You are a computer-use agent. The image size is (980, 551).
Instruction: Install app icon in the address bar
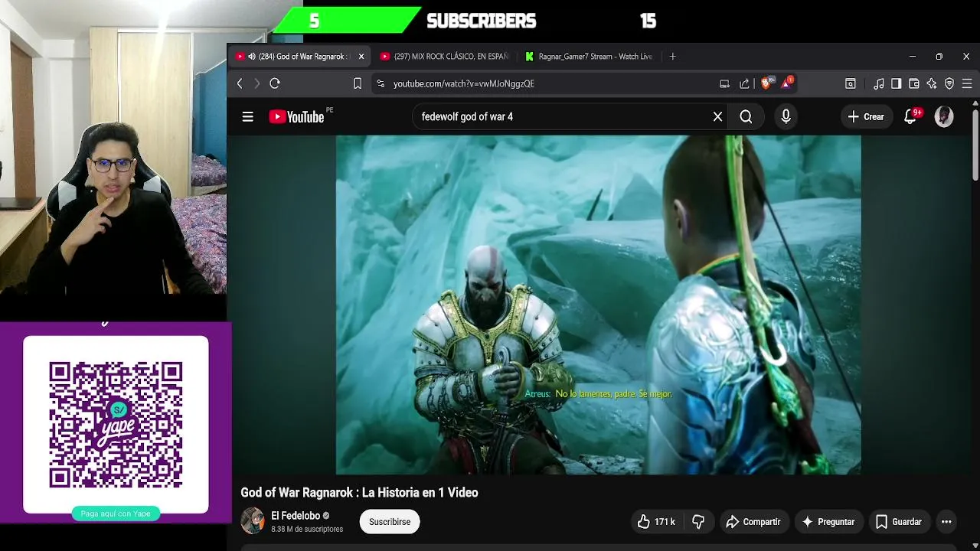[724, 83]
